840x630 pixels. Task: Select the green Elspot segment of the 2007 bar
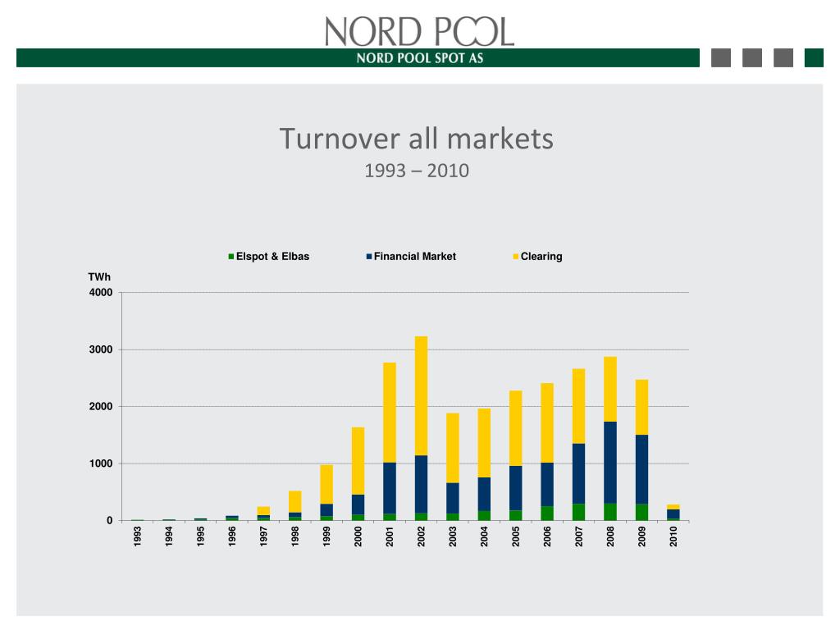578,512
